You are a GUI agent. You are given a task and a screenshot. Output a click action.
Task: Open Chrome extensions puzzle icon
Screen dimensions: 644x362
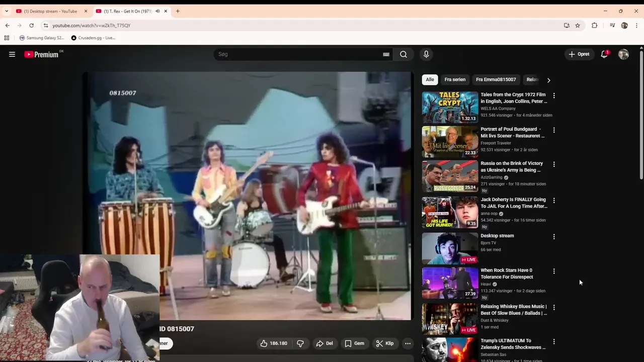pos(594,25)
